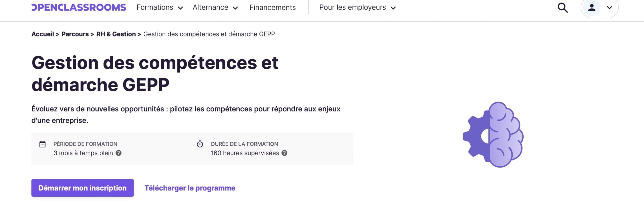Open the account menu chevron
Screen dimensions: 644x206
(x=609, y=8)
